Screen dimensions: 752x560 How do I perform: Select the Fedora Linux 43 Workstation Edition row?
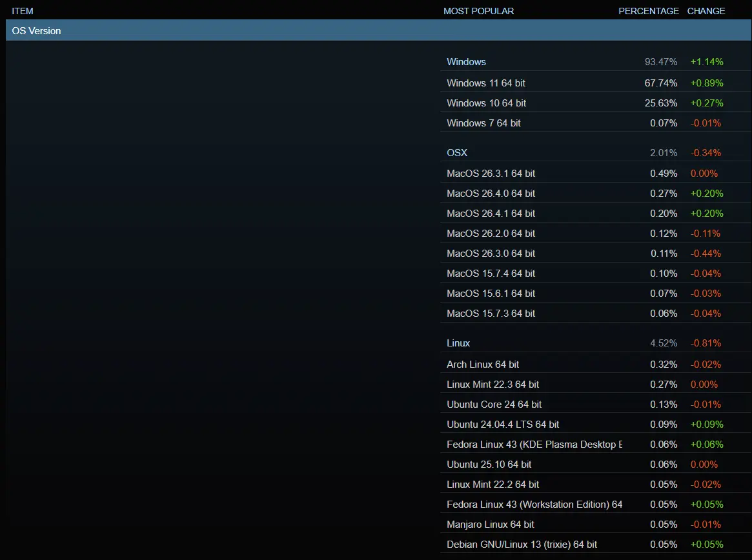point(596,505)
